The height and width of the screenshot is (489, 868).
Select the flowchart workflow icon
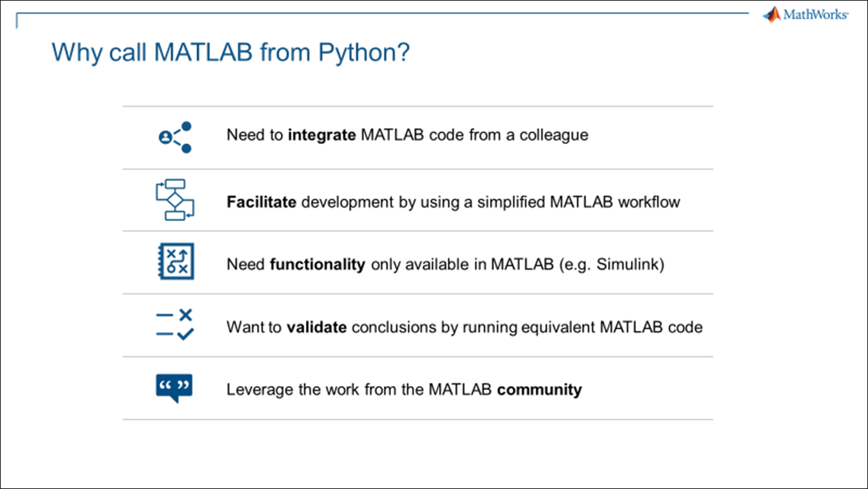click(x=175, y=200)
